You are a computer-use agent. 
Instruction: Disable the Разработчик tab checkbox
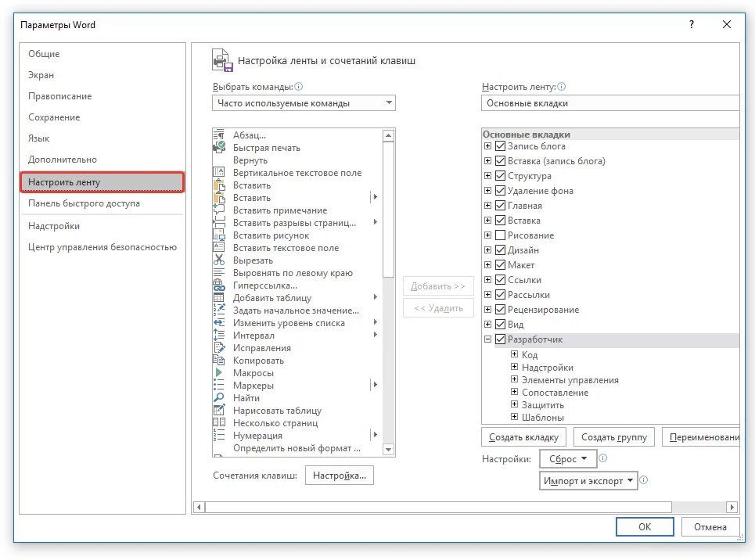[x=500, y=339]
